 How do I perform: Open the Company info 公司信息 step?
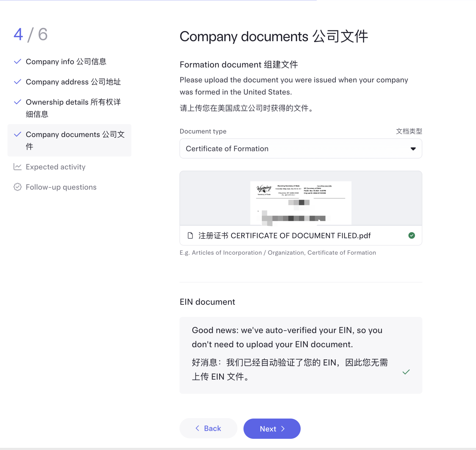(x=66, y=61)
